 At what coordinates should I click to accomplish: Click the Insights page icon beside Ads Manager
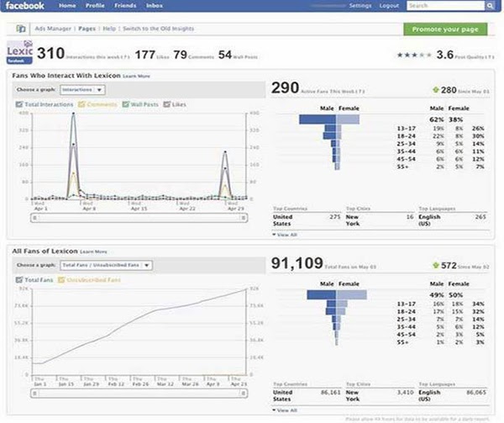click(x=20, y=29)
